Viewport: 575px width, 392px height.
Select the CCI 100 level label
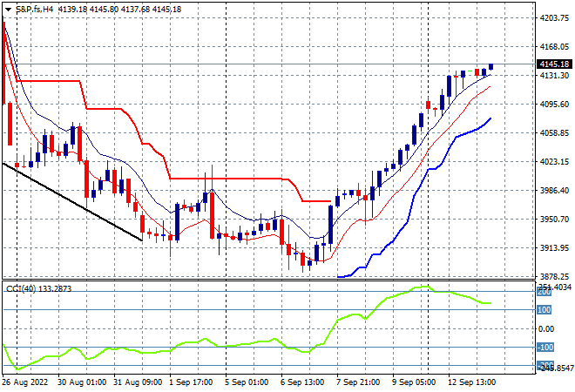click(x=544, y=310)
